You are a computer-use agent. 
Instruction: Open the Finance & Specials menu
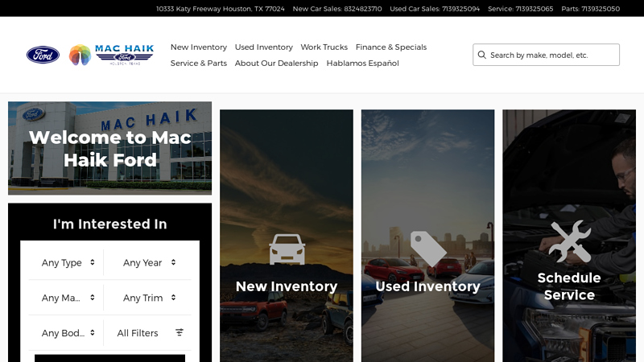391,47
